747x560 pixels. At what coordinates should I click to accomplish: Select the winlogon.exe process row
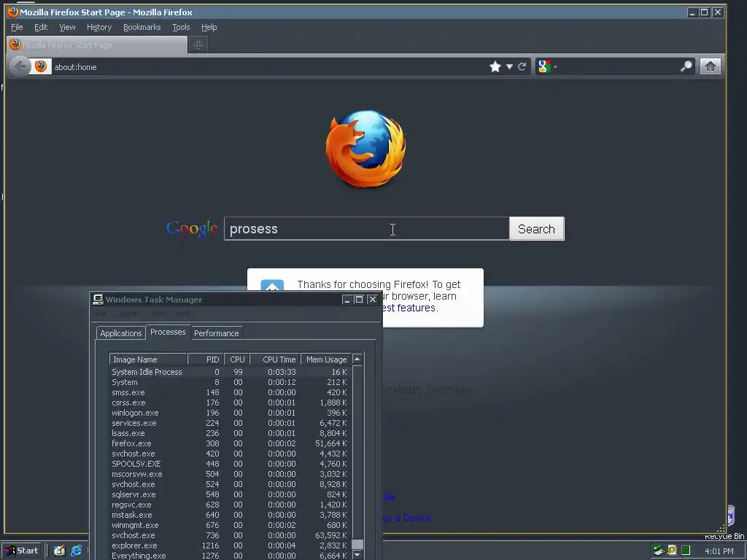(x=230, y=413)
